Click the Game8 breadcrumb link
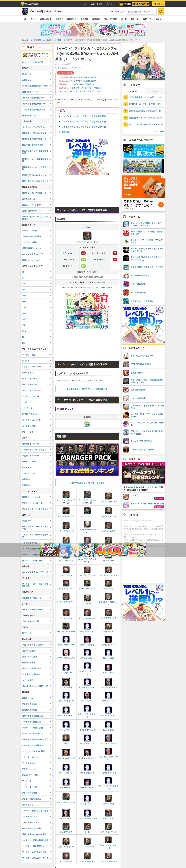 [x=25, y=40]
